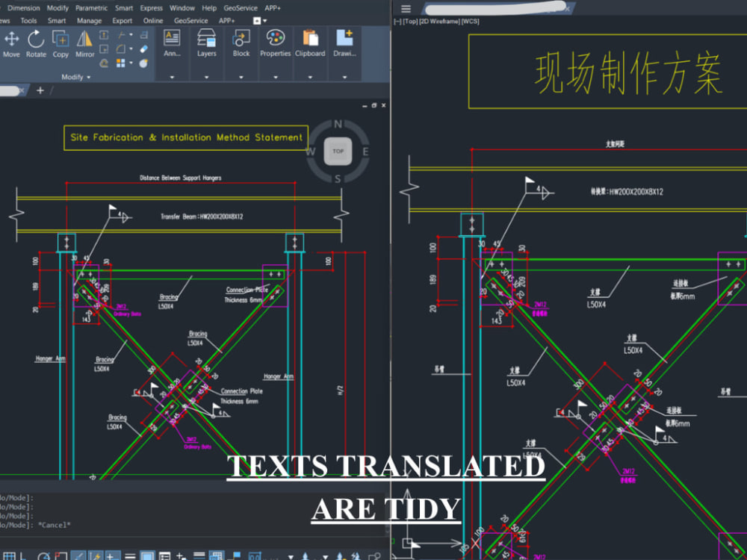Select the Array tool icon
747x560 pixels.
[x=121, y=63]
